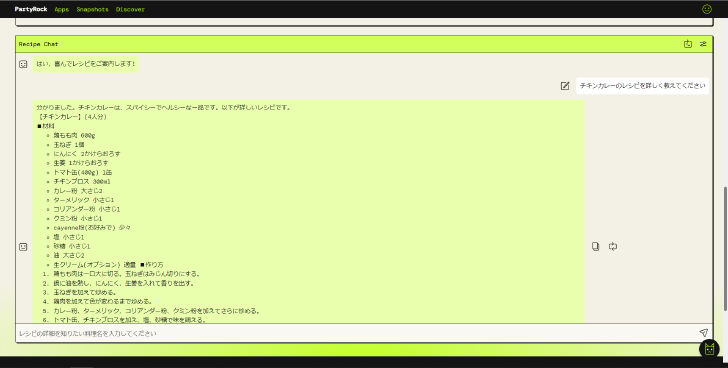Open the smiley profile icon in top bar

[707, 9]
